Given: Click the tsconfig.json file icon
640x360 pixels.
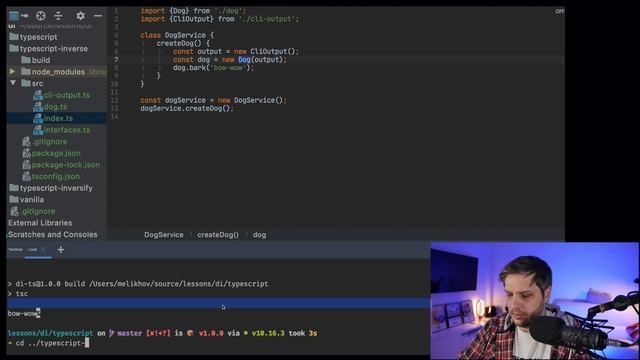Looking at the screenshot, I should 27,177.
